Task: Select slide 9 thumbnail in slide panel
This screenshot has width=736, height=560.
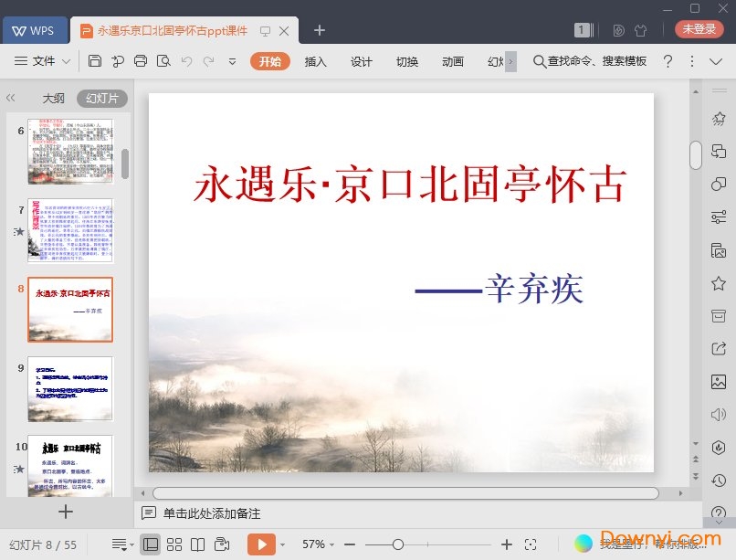Action: pyautogui.click(x=70, y=388)
